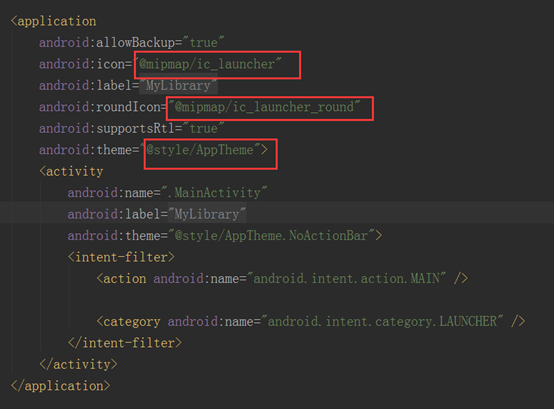This screenshot has width=554, height=409.
Task: Click the closing activity tag
Action: 78,364
